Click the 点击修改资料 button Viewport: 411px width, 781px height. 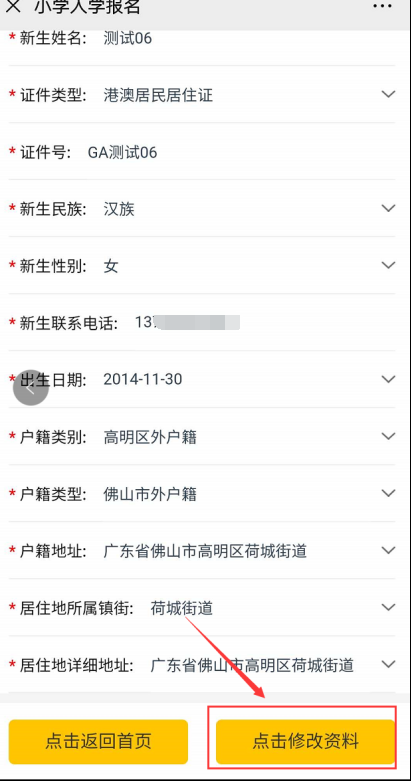[x=305, y=741]
